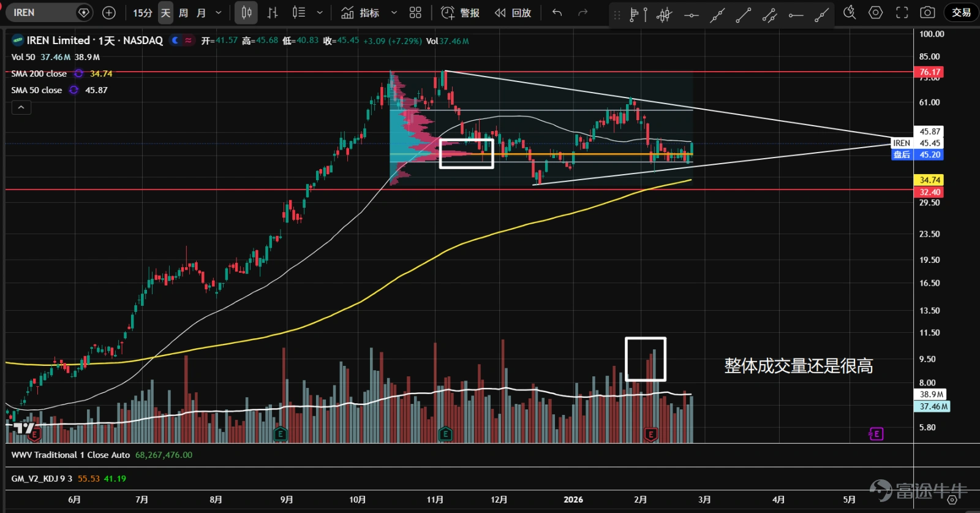Expand the chart style dropdown arrow
The height and width of the screenshot is (513, 980).
320,13
